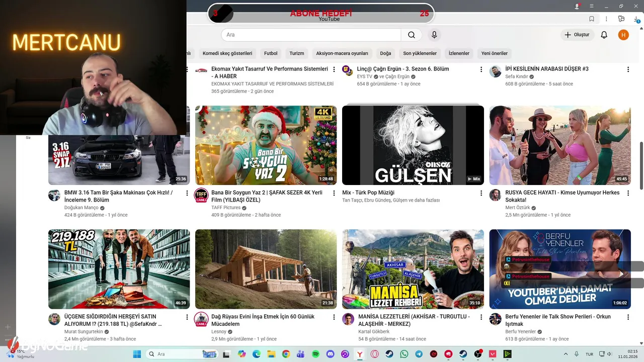Open Windows Start menu

[x=137, y=354]
